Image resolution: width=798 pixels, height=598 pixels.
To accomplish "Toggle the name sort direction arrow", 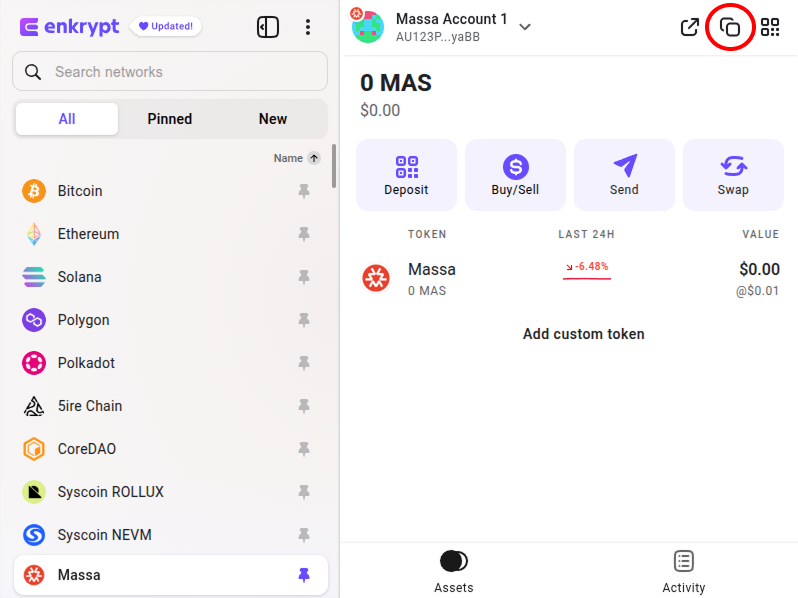I will 314,158.
